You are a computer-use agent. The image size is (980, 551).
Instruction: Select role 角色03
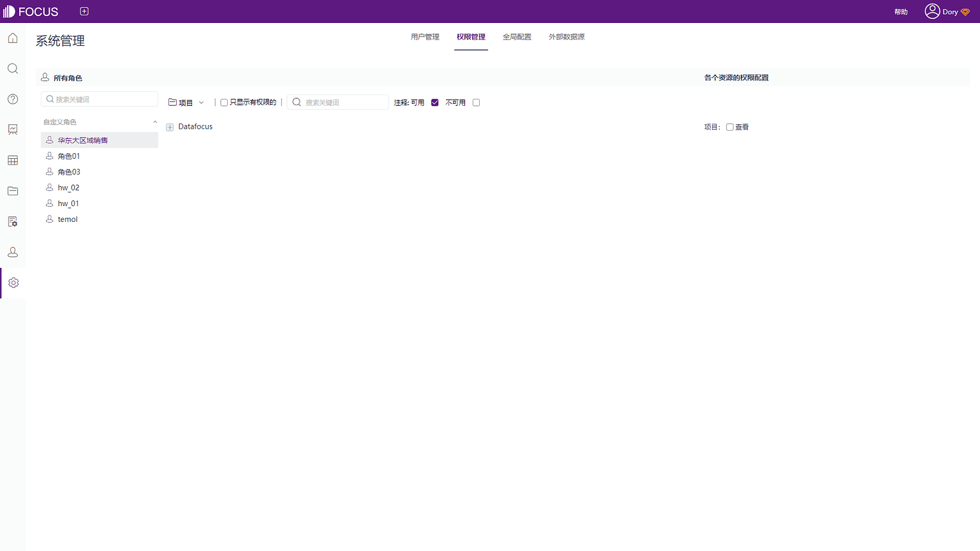coord(100,172)
